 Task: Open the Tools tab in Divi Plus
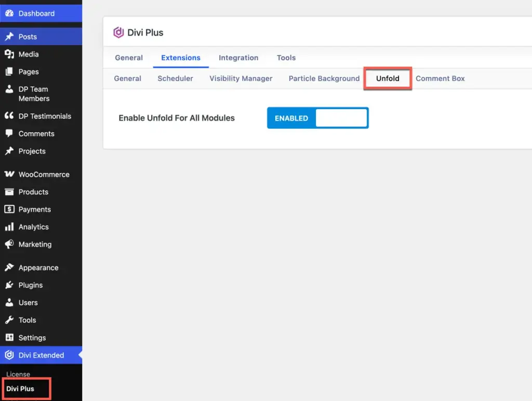(x=286, y=58)
